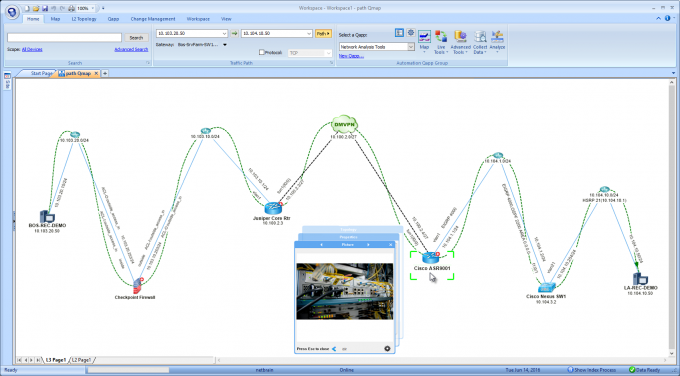Click the New Qapp link

point(351,56)
